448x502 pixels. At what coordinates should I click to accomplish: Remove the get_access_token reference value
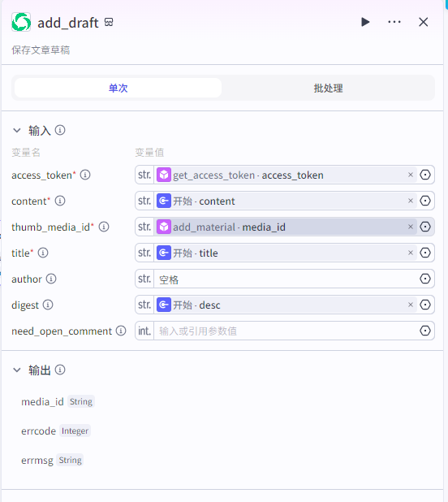coord(411,175)
